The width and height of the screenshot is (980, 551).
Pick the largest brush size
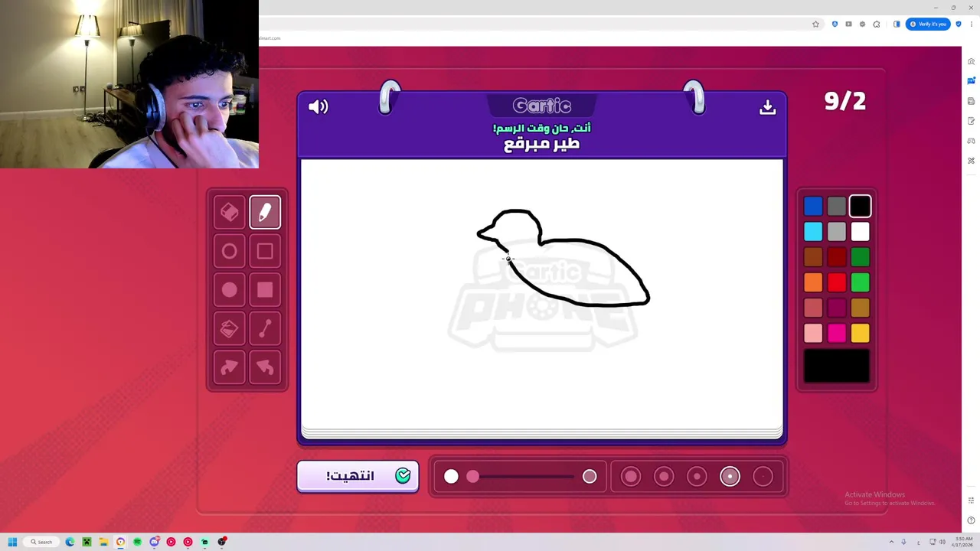(631, 477)
